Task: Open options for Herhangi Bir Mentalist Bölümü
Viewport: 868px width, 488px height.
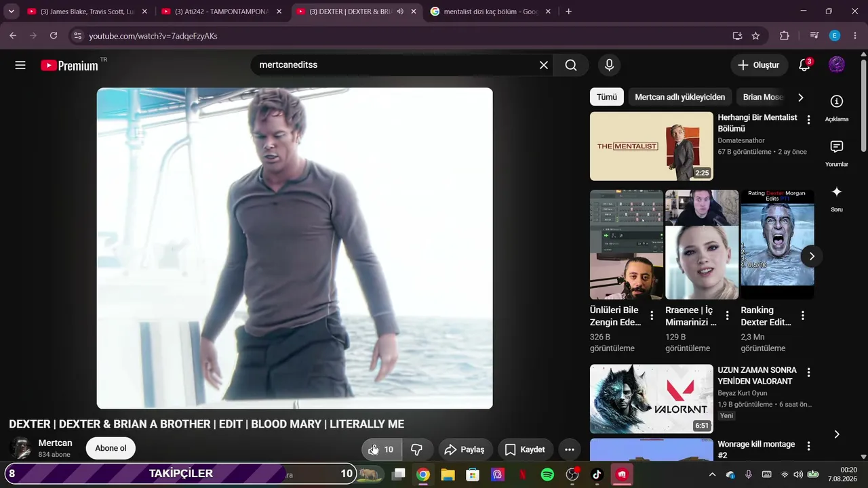Action: pos(808,120)
